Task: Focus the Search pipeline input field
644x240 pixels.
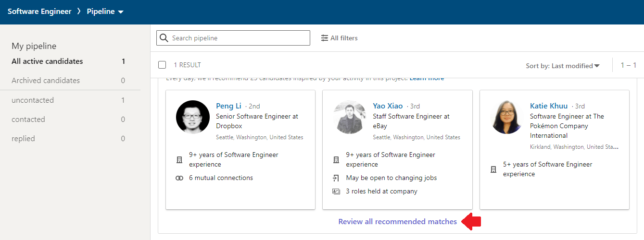Action: (x=233, y=38)
